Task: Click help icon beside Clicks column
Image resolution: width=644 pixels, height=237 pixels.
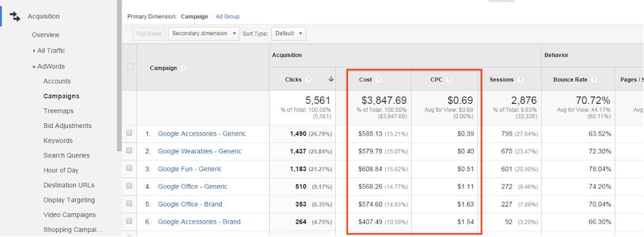Action: (308, 80)
